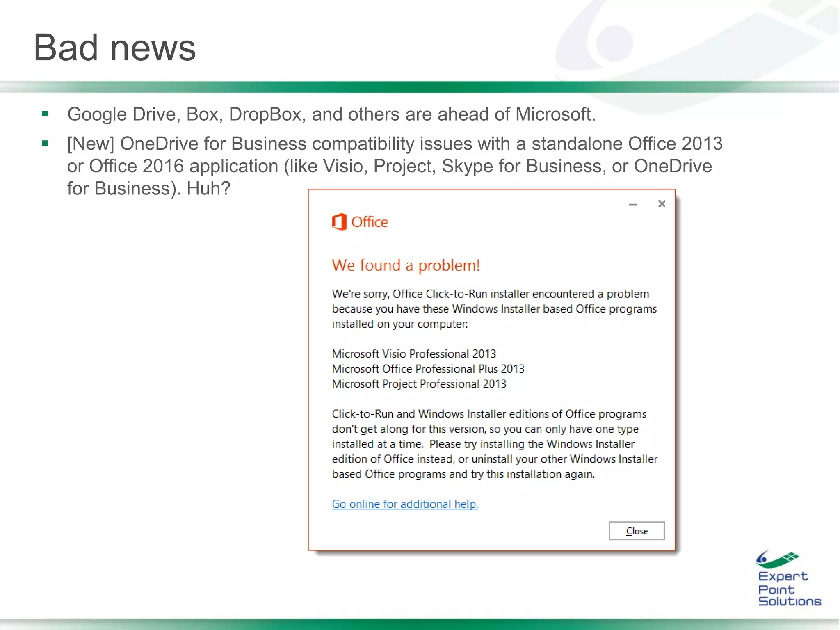This screenshot has height=630, width=840.
Task: Click the '[New] OneDrive for Business' bullet text
Action: pos(395,166)
